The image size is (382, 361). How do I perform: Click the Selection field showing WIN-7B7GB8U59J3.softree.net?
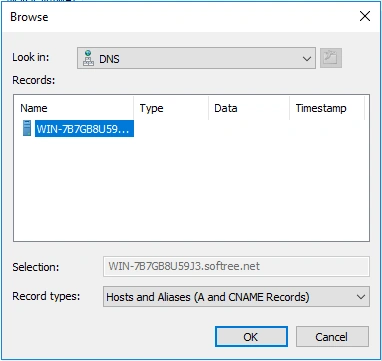tap(236, 266)
